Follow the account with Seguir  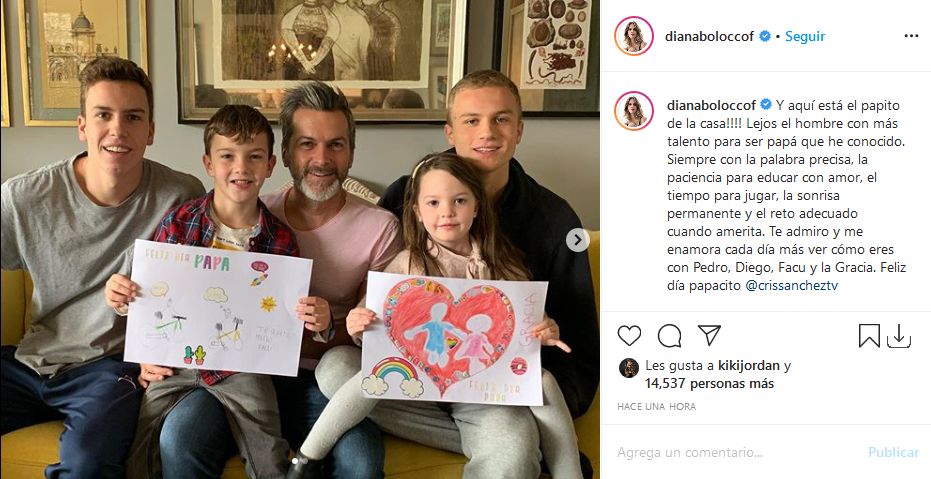[x=805, y=36]
